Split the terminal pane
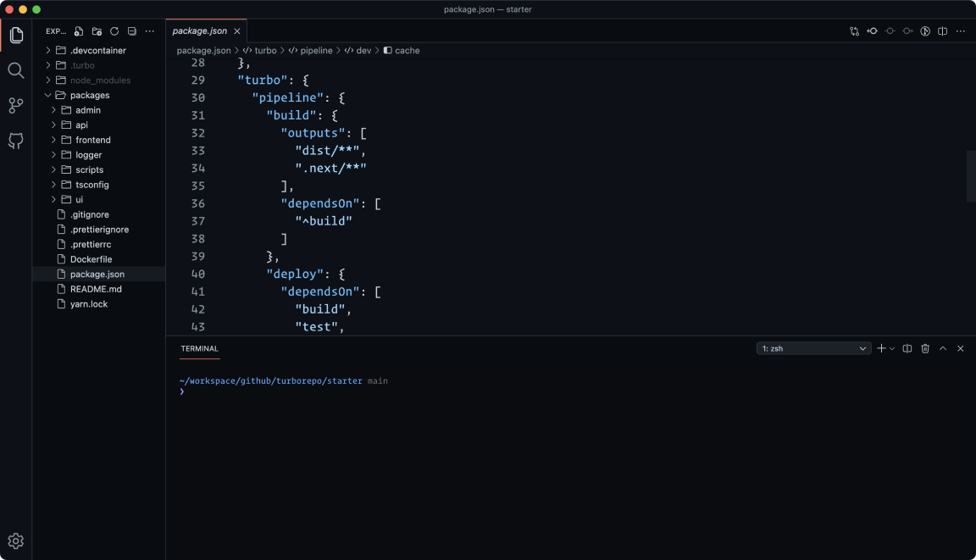 click(907, 347)
